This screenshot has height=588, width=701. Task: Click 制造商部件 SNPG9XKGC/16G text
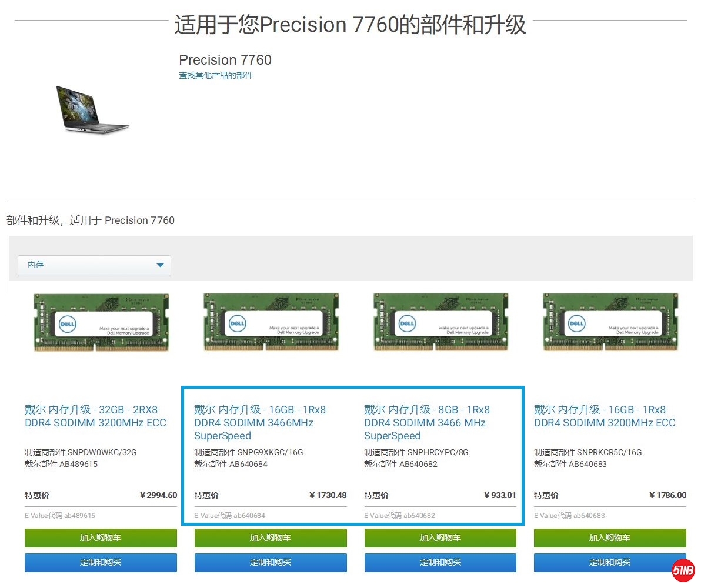tap(249, 452)
